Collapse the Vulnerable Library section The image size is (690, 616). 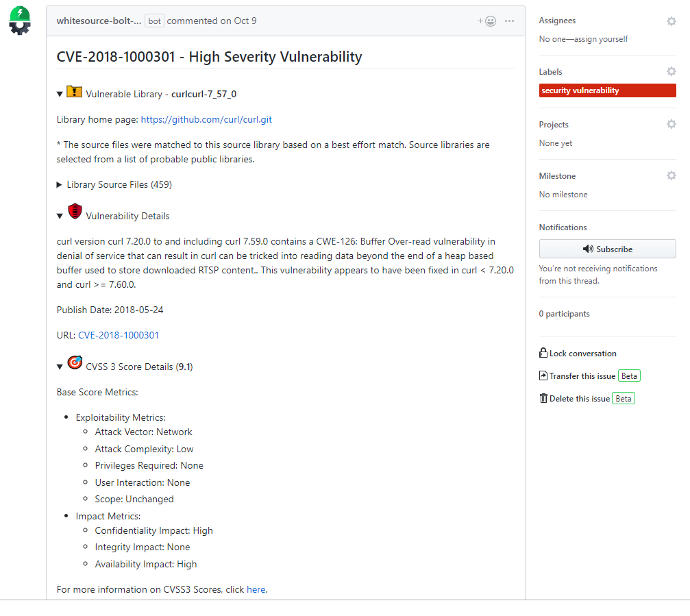60,92
